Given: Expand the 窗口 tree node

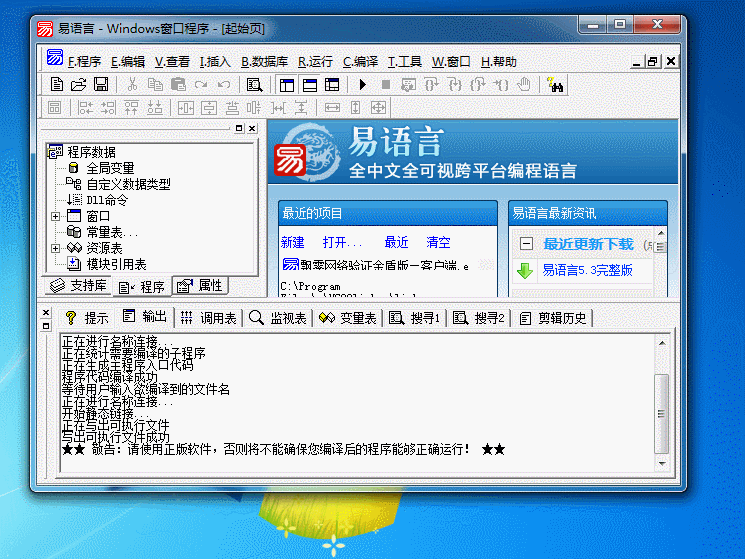Looking at the screenshot, I should tap(56, 217).
